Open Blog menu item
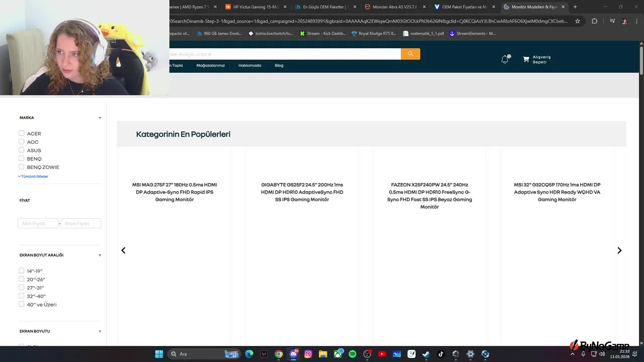644x362 pixels. pos(279,65)
